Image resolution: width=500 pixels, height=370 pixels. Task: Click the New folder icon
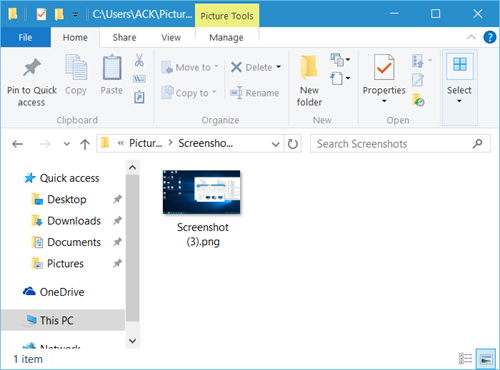[x=309, y=68]
